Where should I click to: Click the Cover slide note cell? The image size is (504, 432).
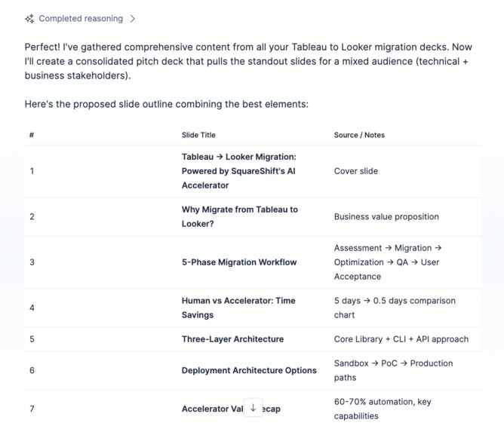point(356,171)
